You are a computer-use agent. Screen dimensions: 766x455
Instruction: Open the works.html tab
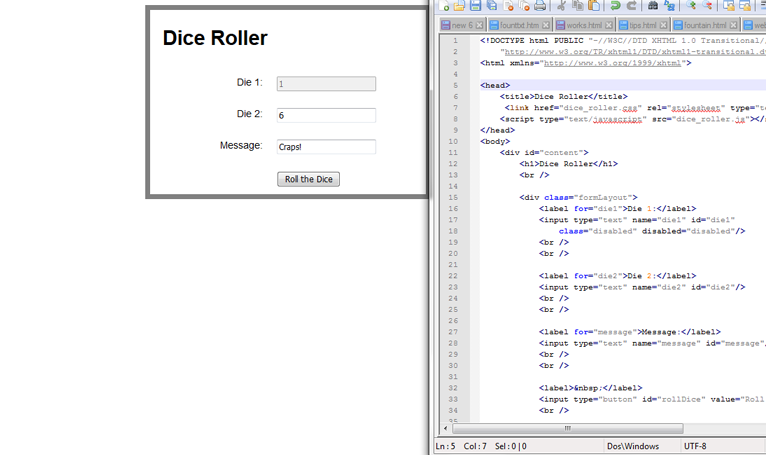point(583,25)
